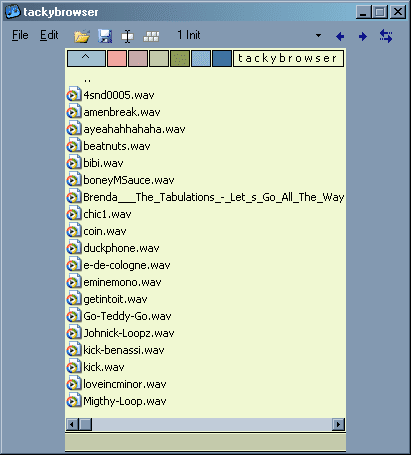The height and width of the screenshot is (455, 411).
Task: Select Go-Teddy-Go.wav in the list
Action: (x=127, y=316)
